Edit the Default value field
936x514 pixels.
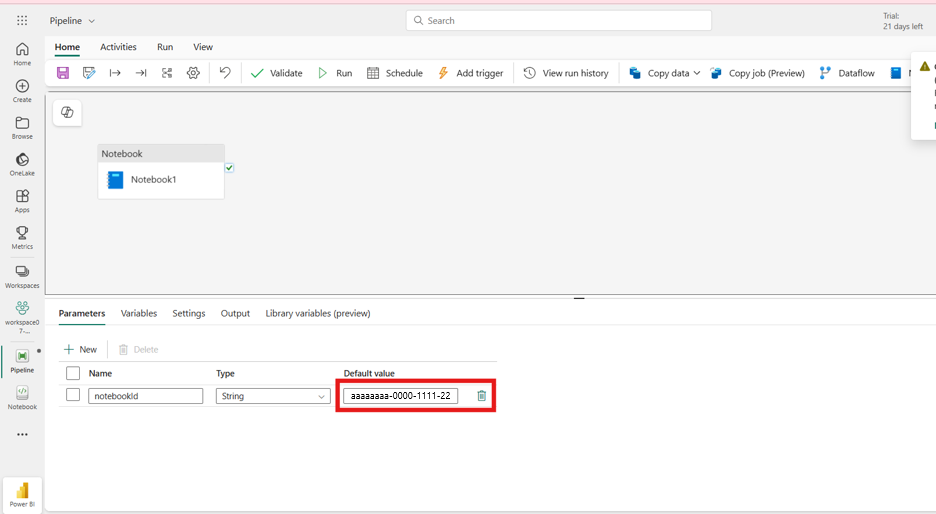401,395
